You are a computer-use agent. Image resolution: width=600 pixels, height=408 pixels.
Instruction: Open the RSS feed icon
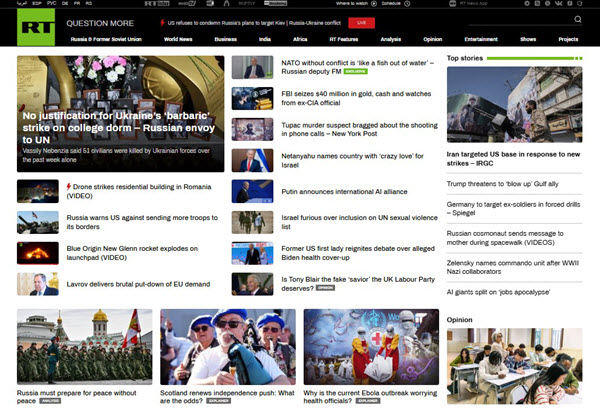coord(537,3)
